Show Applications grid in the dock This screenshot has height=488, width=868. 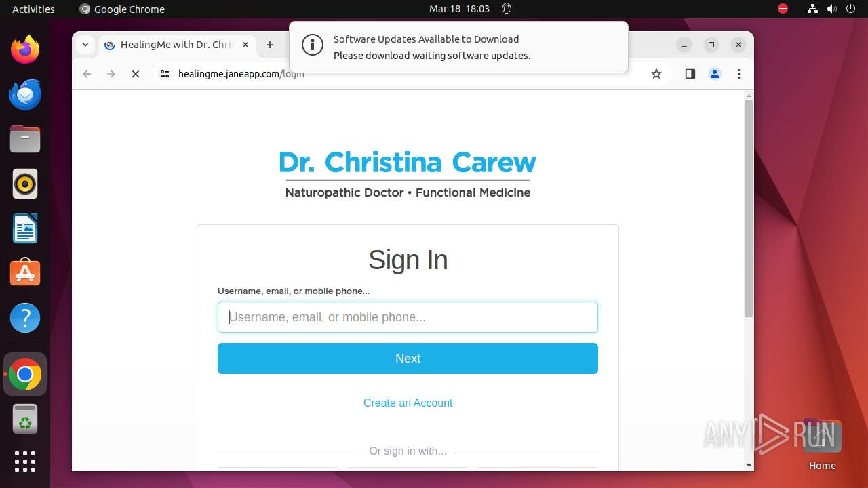[25, 462]
